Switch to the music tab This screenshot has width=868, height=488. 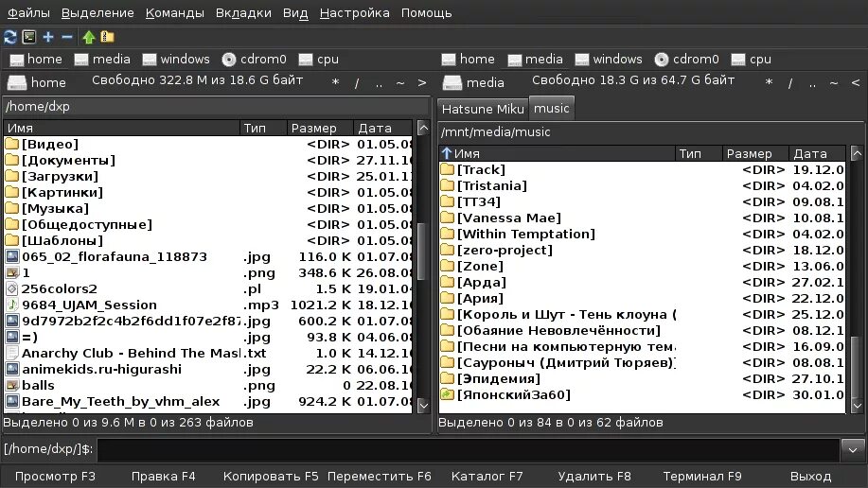point(551,108)
